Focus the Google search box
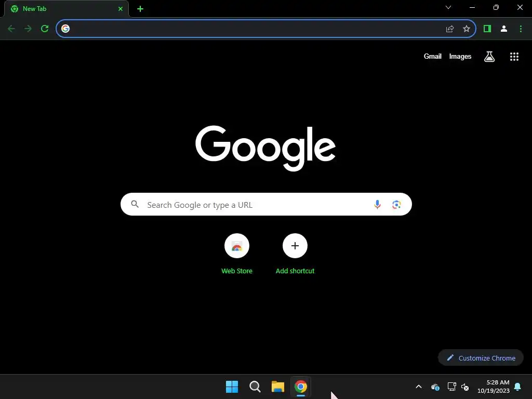Screen dimensions: 532x399 pyautogui.click(x=266, y=204)
